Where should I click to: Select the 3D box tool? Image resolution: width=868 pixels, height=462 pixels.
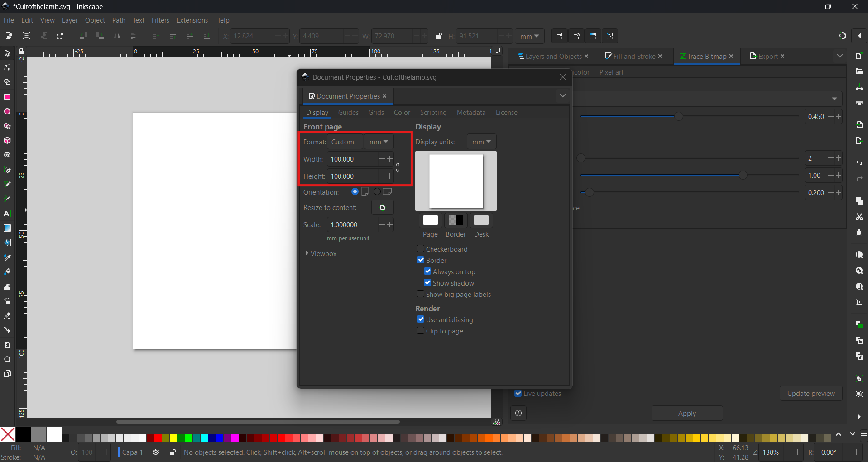click(7, 140)
